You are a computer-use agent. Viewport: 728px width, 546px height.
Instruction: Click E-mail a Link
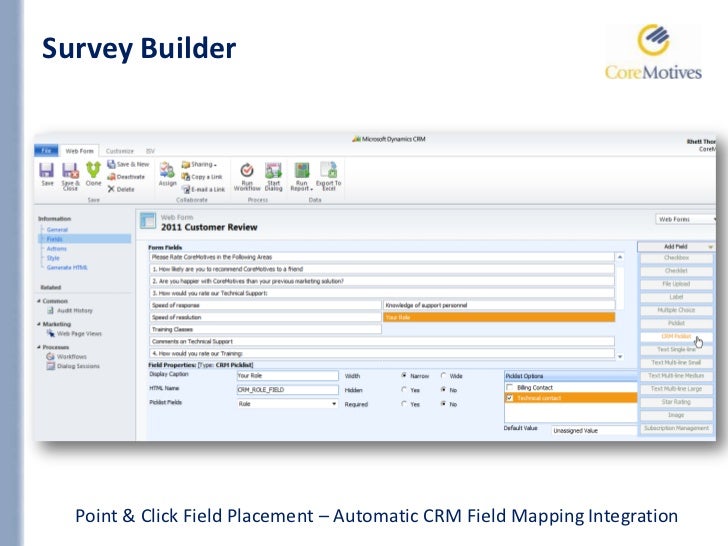pyautogui.click(x=203, y=189)
